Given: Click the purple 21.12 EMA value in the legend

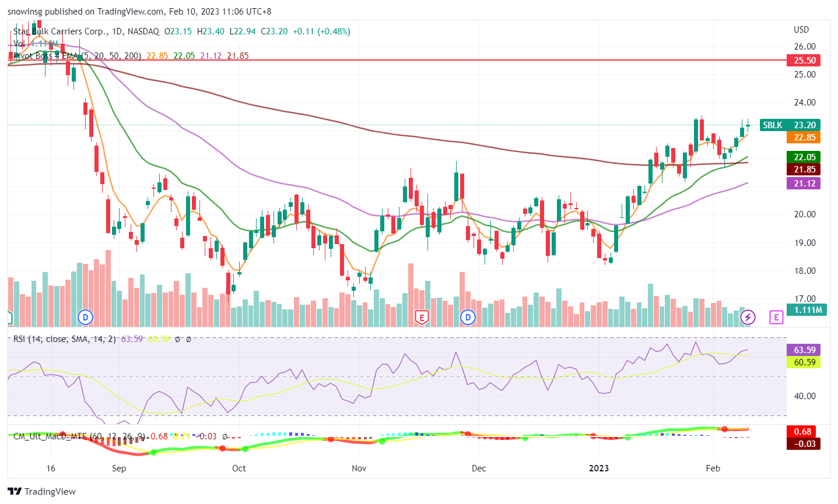Looking at the screenshot, I should (211, 56).
